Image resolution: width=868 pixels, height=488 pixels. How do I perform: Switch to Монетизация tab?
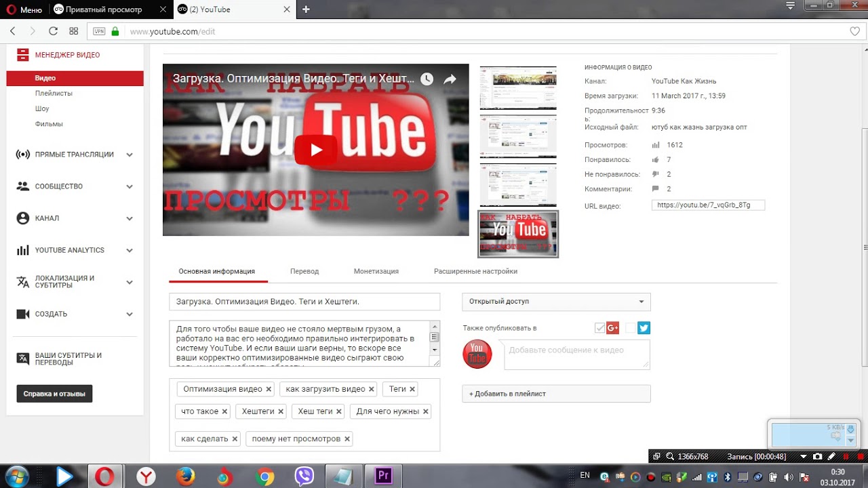coord(376,271)
